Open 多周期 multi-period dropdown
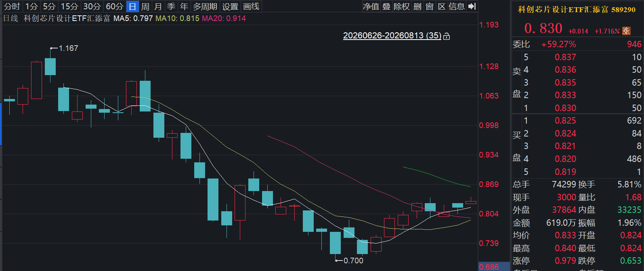This screenshot has height=271, width=644. 205,6
